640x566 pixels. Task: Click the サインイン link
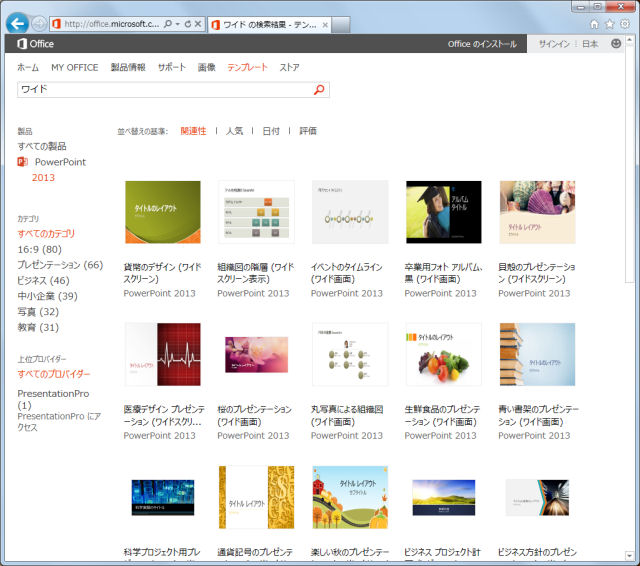coord(554,44)
